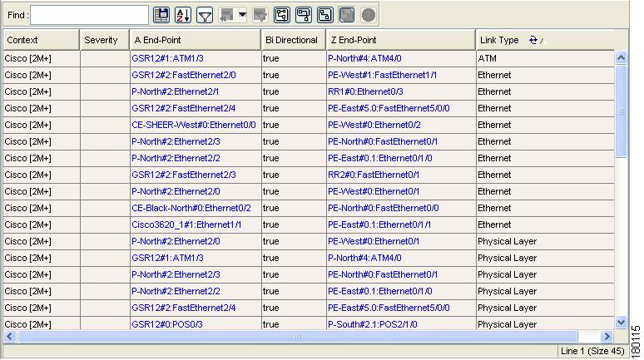This screenshot has width=644, height=360.
Task: Click the Line 1 (Size 45) status text
Action: pos(592,351)
